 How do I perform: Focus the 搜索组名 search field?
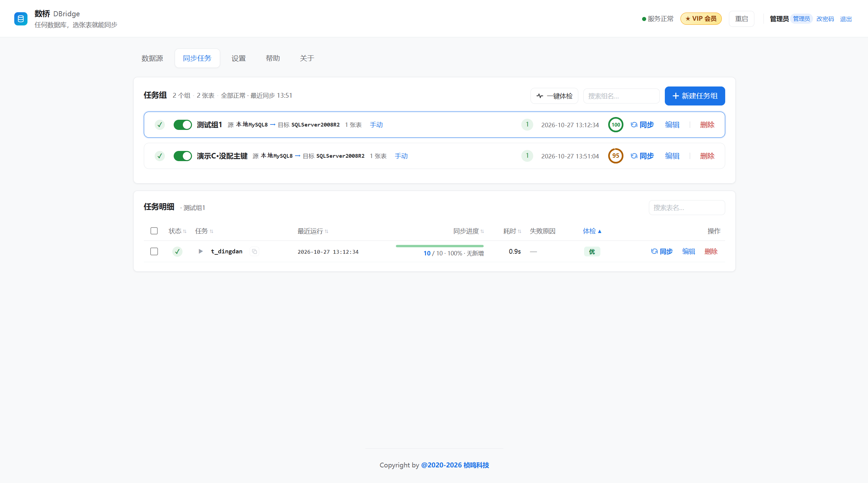pos(621,96)
